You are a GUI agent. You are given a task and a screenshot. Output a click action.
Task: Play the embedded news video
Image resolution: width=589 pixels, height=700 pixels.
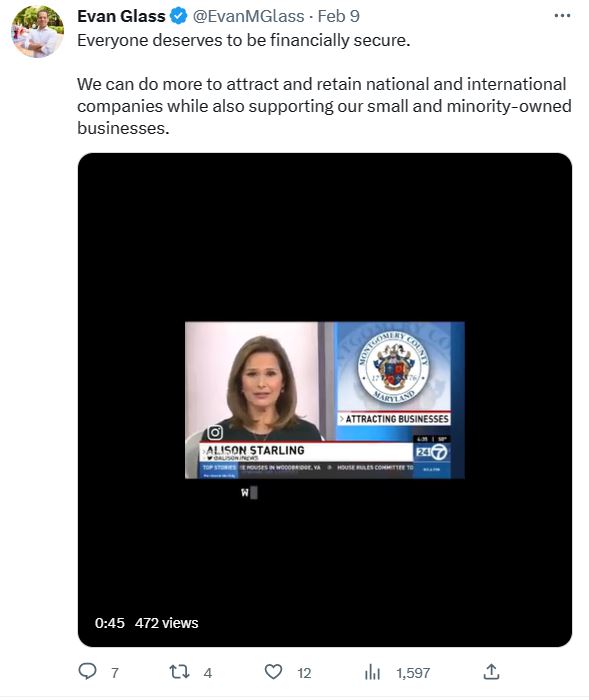325,400
